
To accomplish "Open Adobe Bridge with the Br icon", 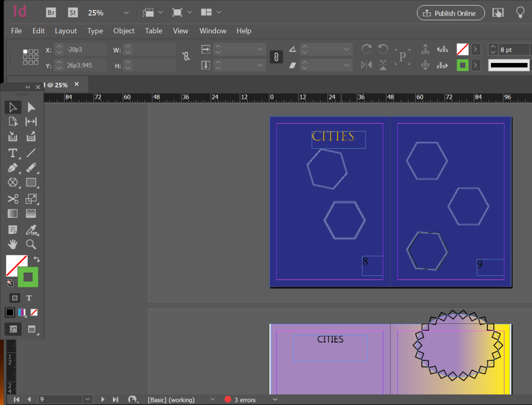I will click(51, 12).
